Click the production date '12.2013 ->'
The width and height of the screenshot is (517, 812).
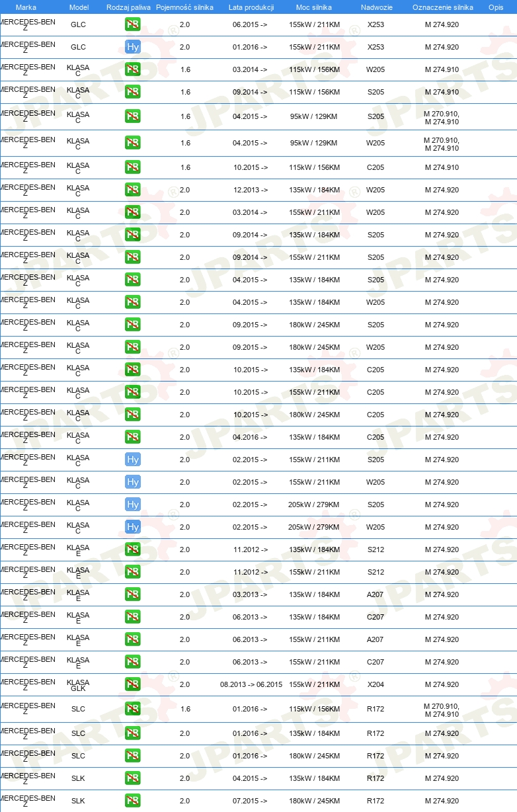(x=251, y=190)
